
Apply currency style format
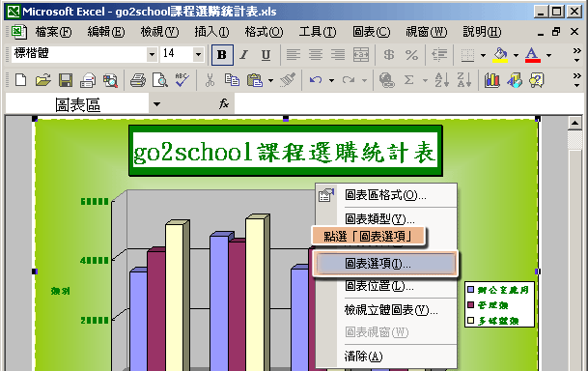pyautogui.click(x=389, y=55)
